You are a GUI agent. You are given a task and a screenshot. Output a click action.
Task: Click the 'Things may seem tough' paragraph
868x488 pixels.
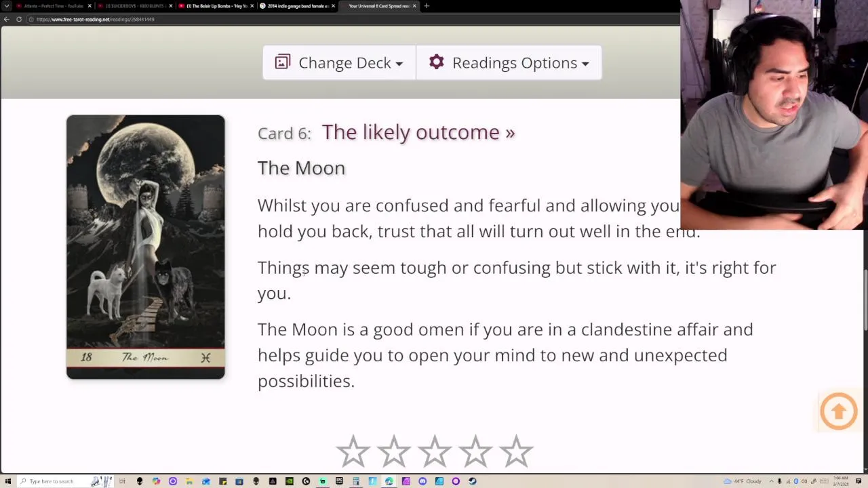coord(517,280)
